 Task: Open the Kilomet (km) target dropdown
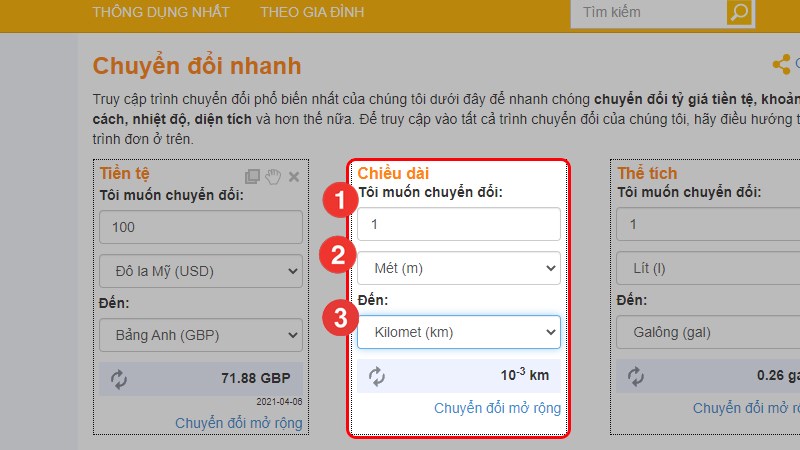(x=459, y=332)
